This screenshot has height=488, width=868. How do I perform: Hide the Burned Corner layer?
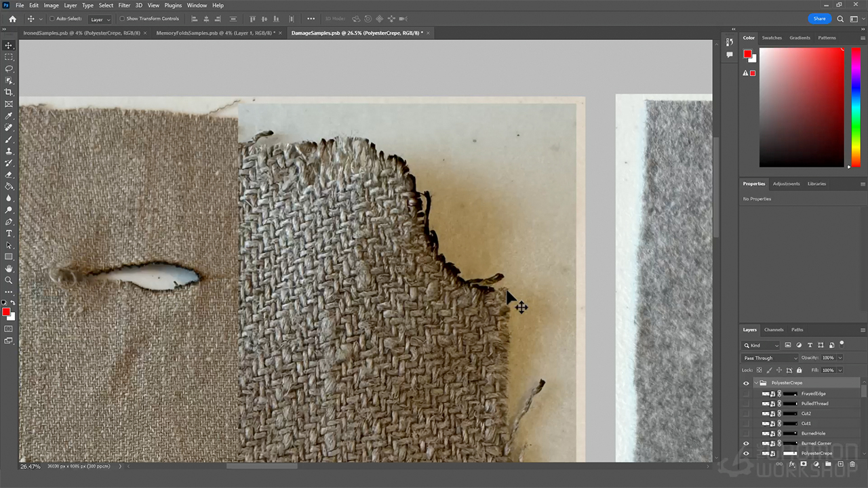coord(746,443)
